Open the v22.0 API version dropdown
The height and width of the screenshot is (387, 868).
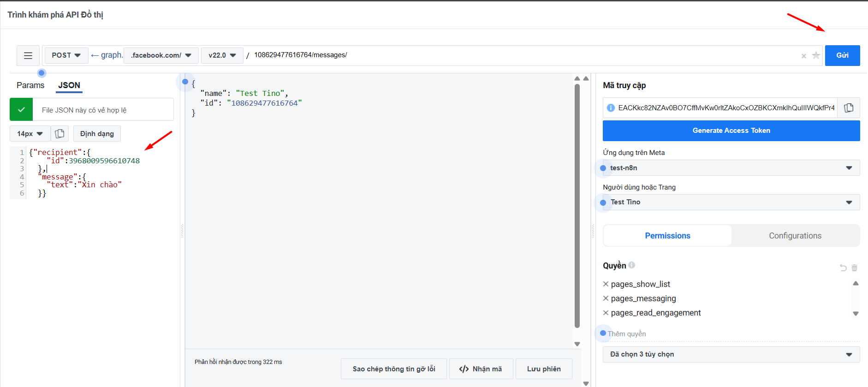point(222,55)
